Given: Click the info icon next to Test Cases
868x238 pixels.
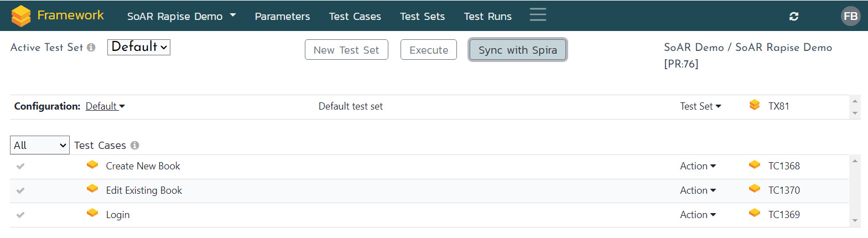Looking at the screenshot, I should [x=134, y=146].
